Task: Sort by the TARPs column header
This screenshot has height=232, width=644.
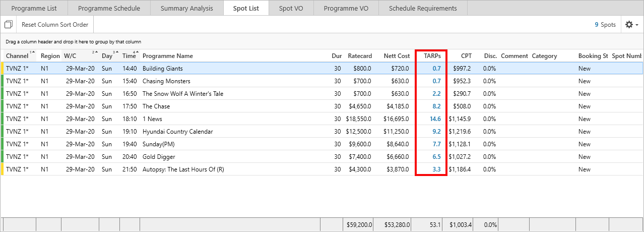Action: pyautogui.click(x=432, y=56)
